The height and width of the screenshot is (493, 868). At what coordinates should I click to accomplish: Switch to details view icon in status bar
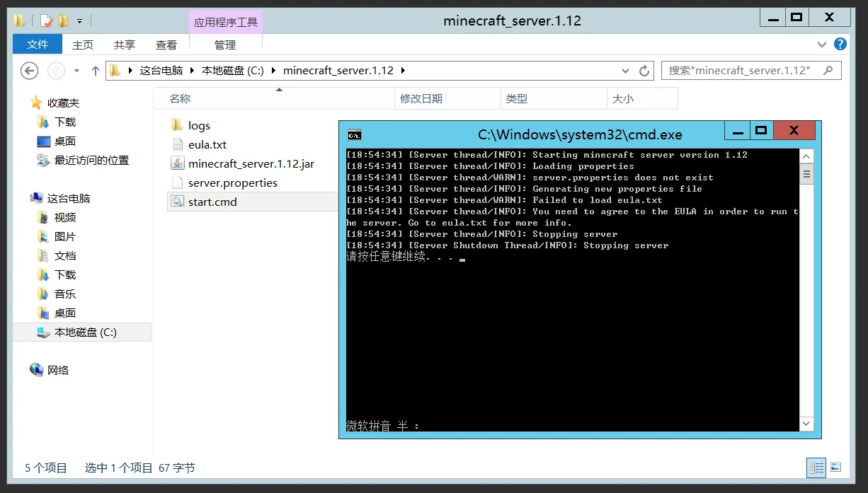coord(816,468)
